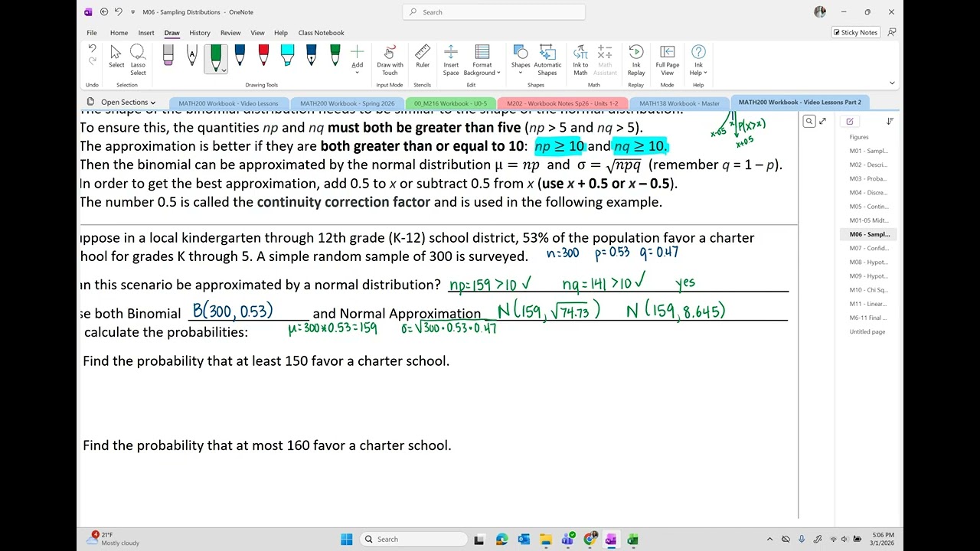
Task: Select the arrow Select tool
Action: [x=116, y=57]
